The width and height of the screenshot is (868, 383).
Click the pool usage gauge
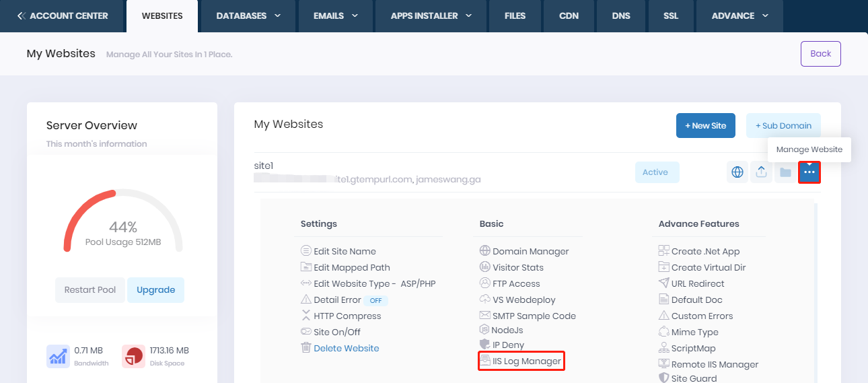(x=122, y=222)
